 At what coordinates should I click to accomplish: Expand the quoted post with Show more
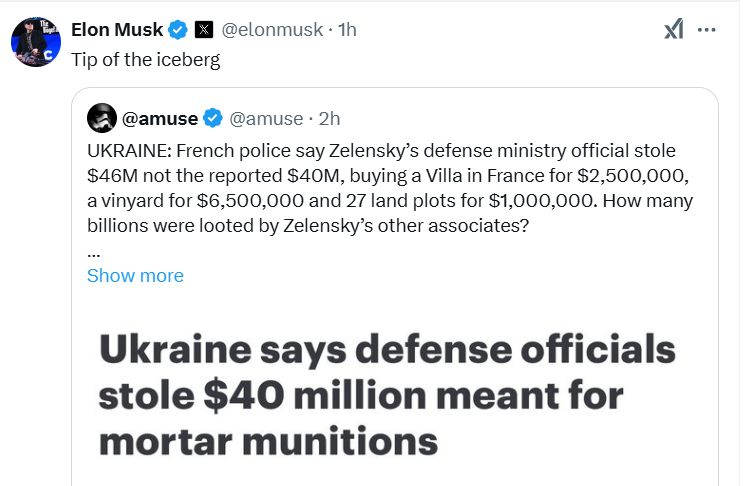(135, 275)
